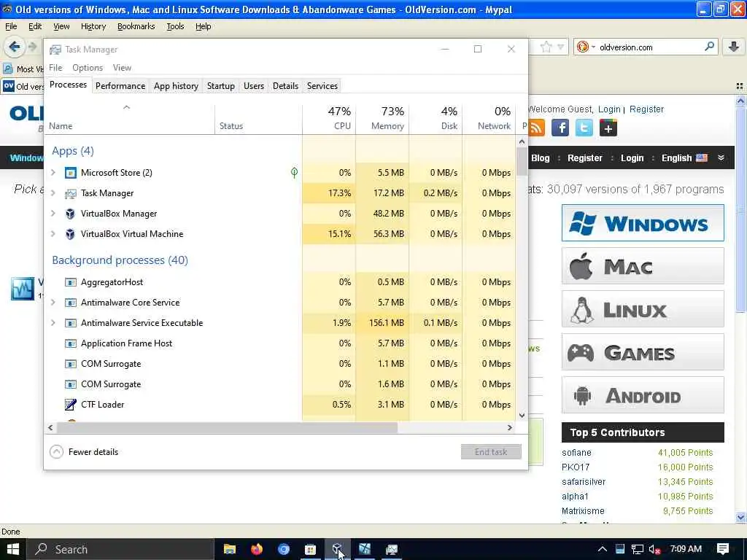
Task: Click the AggregatorHost process icon
Action: point(71,282)
